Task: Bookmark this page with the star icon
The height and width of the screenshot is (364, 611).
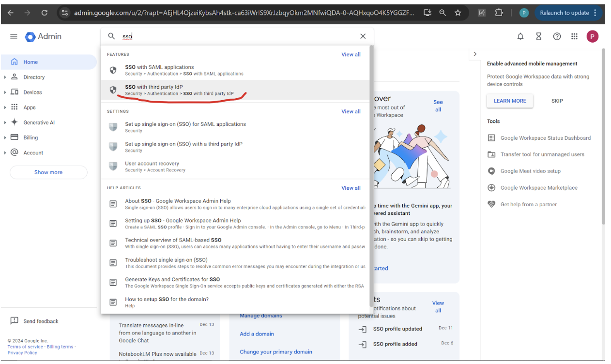Action: pyautogui.click(x=458, y=13)
